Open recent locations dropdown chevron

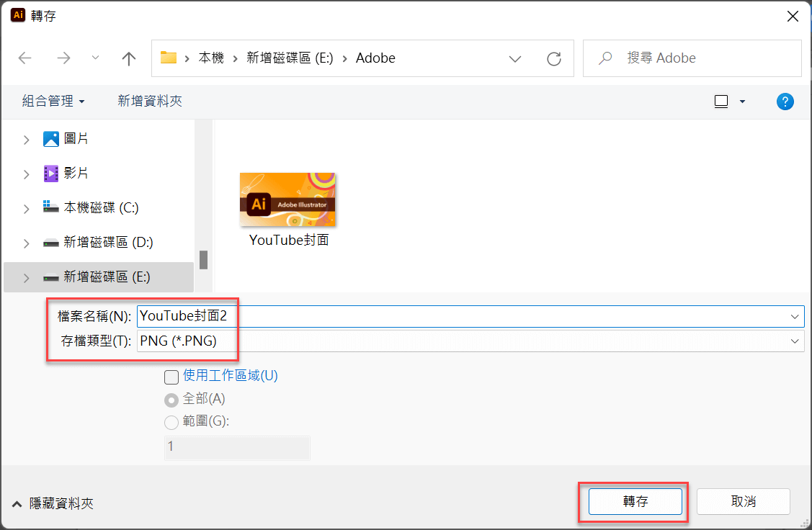pos(95,58)
